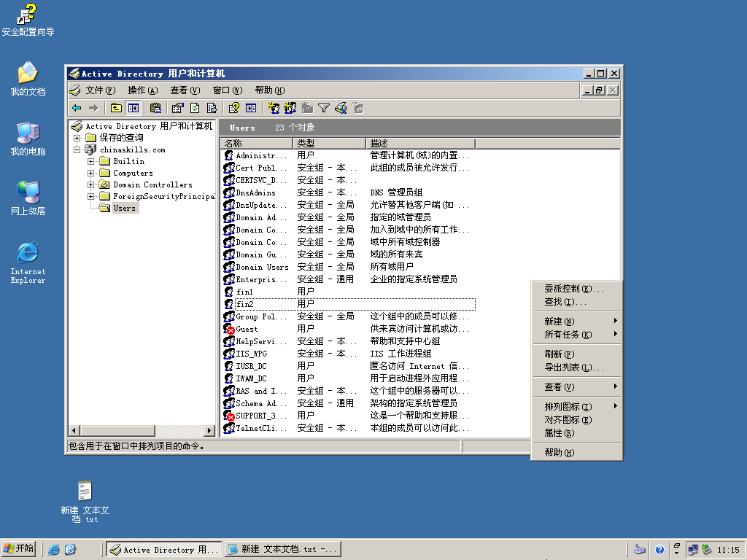Screen dimensions: 747x560
Task: Click the Active Directory taskbar button
Action: pos(164,549)
